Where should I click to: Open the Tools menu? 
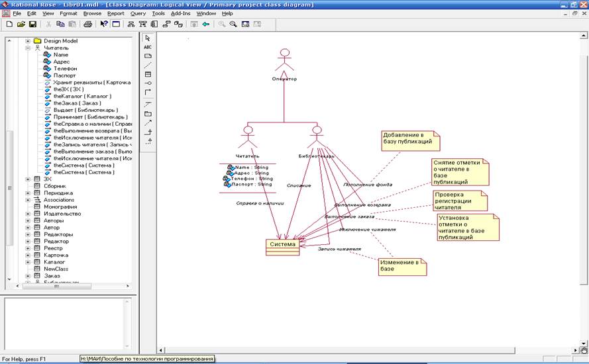[x=158, y=13]
